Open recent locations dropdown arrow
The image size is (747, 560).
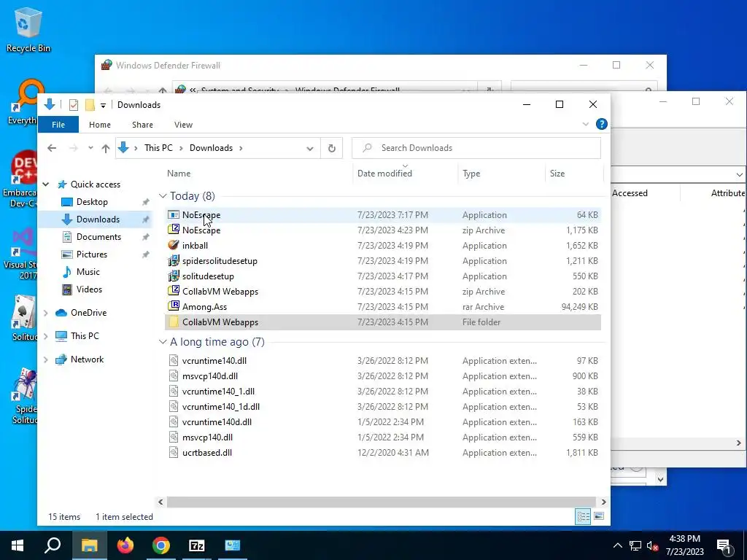point(90,148)
